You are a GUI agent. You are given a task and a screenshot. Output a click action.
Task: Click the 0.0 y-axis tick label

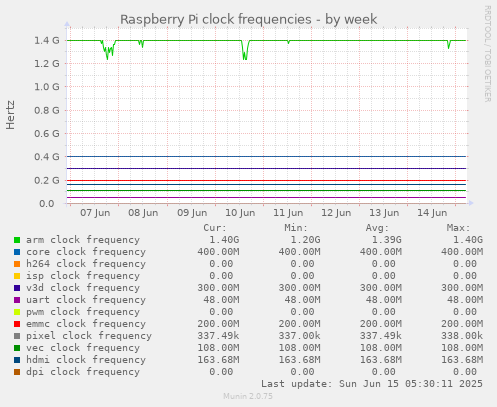click(47, 204)
